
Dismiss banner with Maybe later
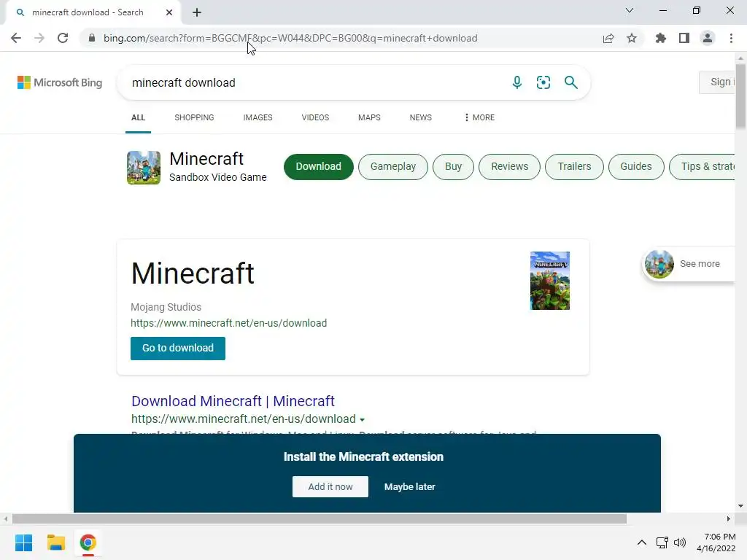click(x=410, y=486)
